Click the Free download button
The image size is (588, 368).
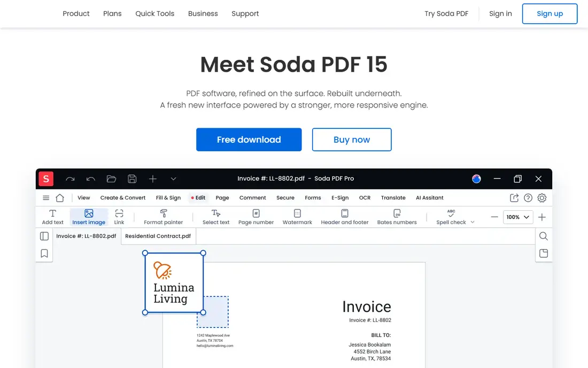point(249,140)
